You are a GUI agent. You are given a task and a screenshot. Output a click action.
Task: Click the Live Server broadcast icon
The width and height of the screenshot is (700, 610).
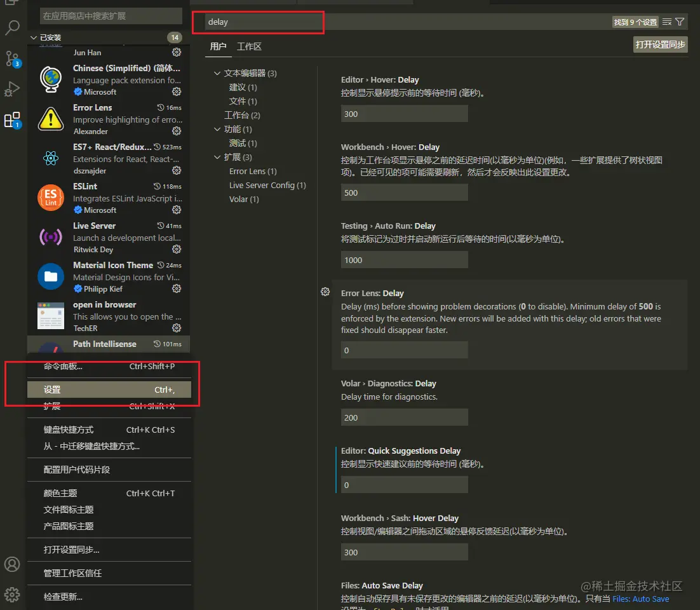[x=51, y=236]
